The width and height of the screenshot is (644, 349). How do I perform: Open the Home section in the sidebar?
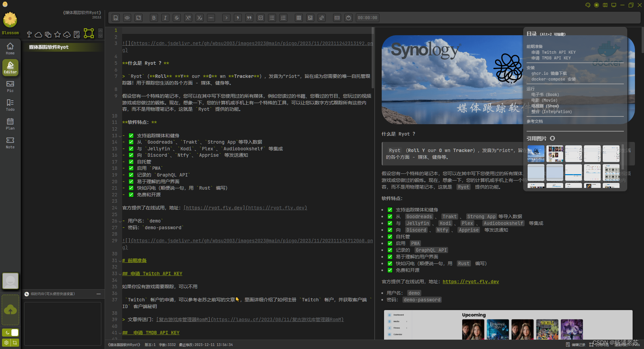tap(10, 49)
